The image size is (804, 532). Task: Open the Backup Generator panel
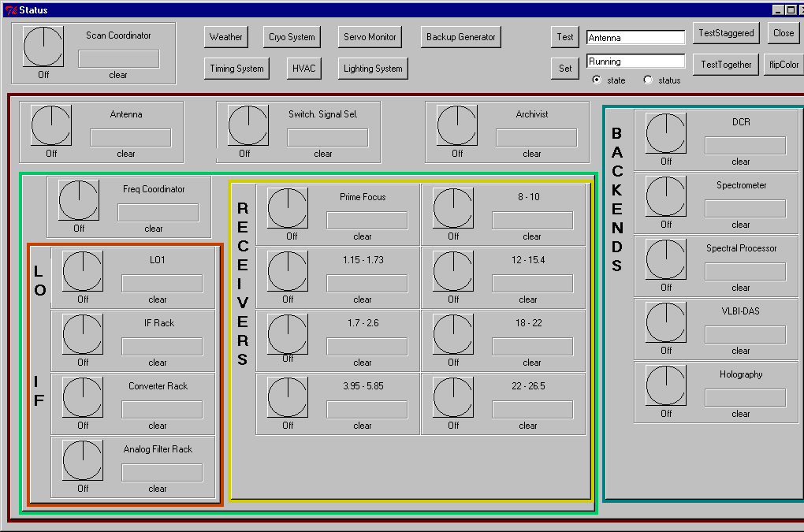(461, 37)
